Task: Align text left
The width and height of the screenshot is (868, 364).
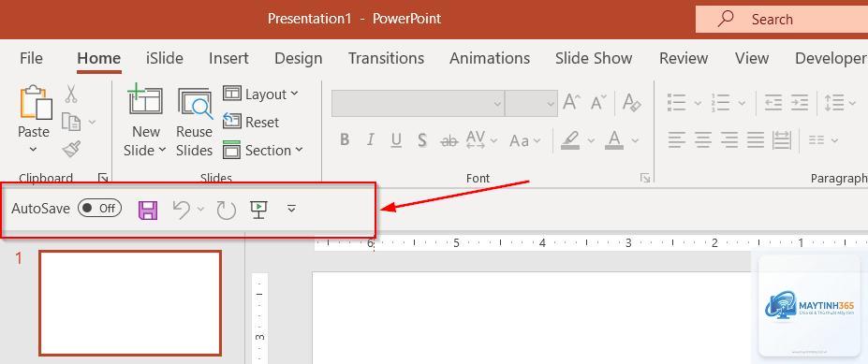Action: 677,140
